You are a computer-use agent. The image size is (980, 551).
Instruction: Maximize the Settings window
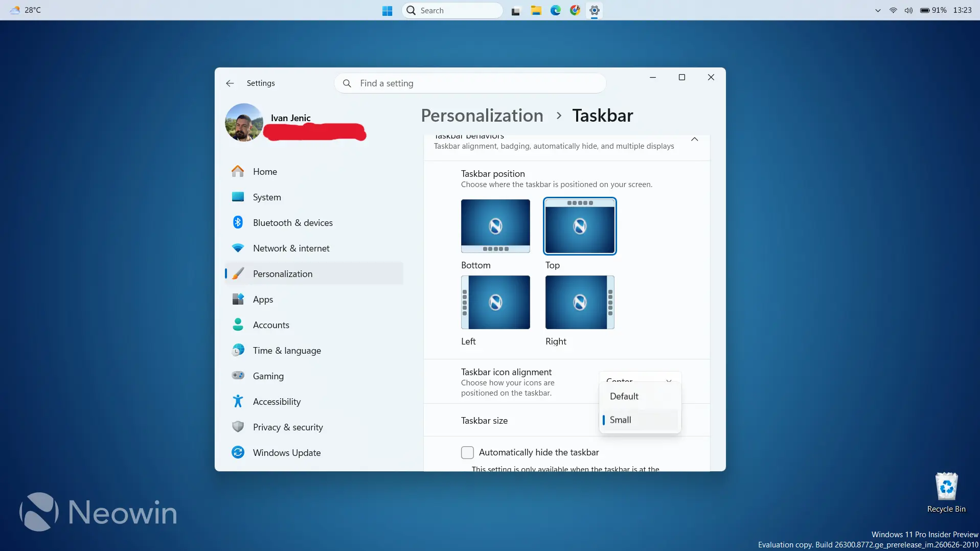tap(681, 77)
